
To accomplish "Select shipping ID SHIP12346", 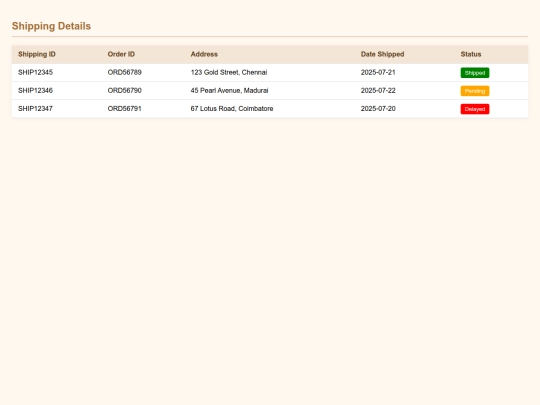I will [x=35, y=91].
